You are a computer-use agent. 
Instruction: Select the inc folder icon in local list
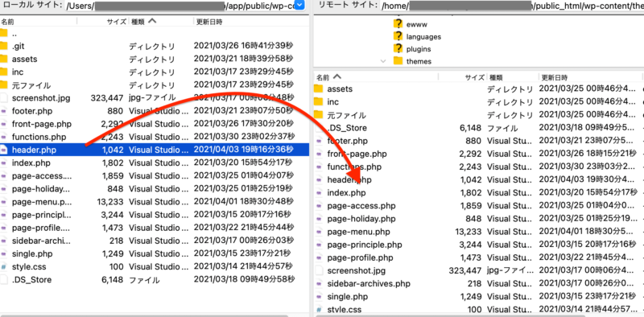(3, 72)
